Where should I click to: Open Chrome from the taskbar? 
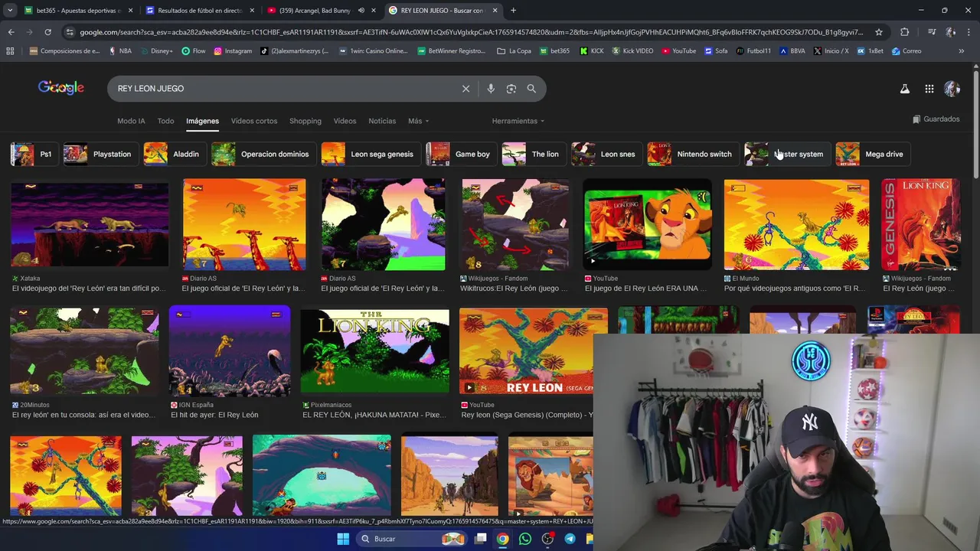click(x=502, y=539)
